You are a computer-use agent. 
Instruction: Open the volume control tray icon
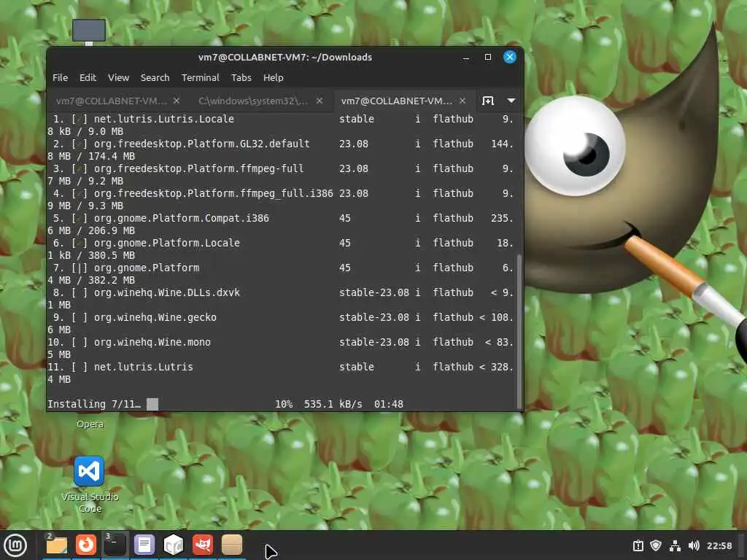(694, 545)
